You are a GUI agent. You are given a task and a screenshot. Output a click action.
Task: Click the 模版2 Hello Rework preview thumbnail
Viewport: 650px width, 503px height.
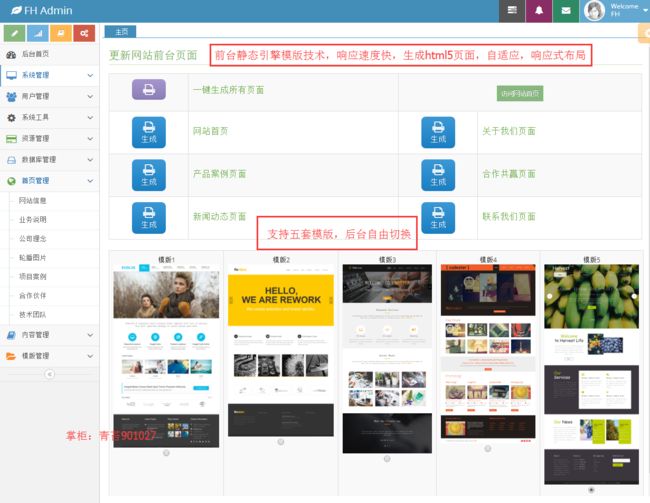(x=281, y=350)
